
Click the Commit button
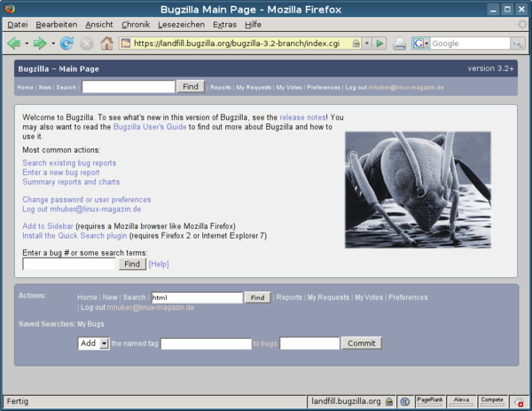click(x=362, y=343)
